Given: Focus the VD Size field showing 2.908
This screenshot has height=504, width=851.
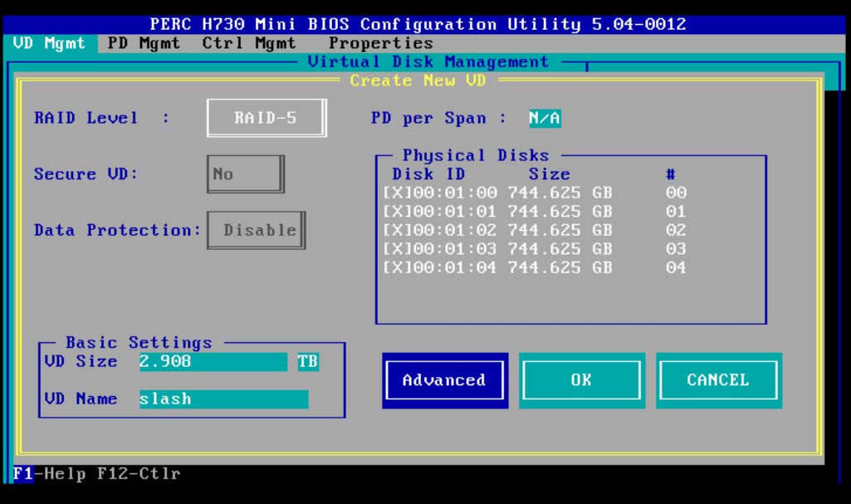Looking at the screenshot, I should pyautogui.click(x=213, y=362).
